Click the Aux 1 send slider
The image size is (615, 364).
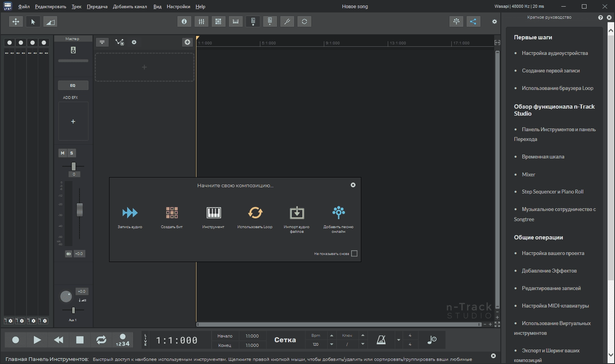click(x=73, y=310)
